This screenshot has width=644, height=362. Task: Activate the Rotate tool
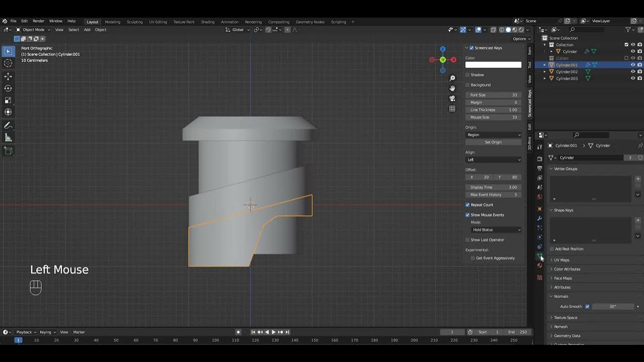(8, 88)
